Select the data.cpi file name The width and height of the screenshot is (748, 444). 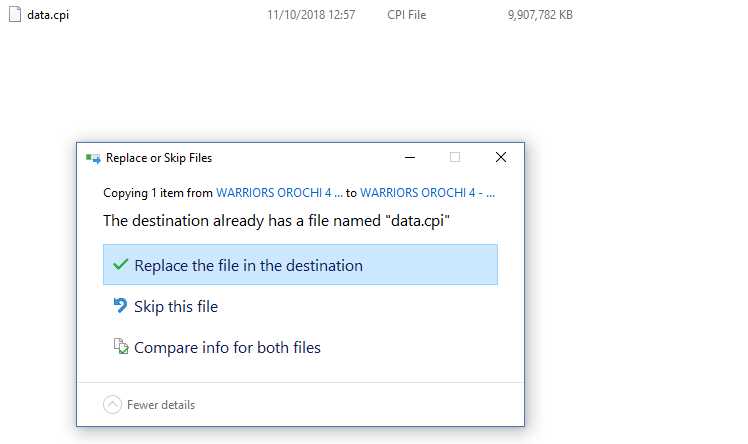pyautogui.click(x=49, y=15)
